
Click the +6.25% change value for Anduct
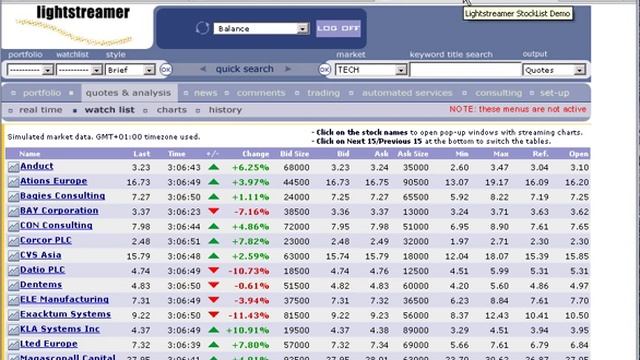pyautogui.click(x=251, y=167)
